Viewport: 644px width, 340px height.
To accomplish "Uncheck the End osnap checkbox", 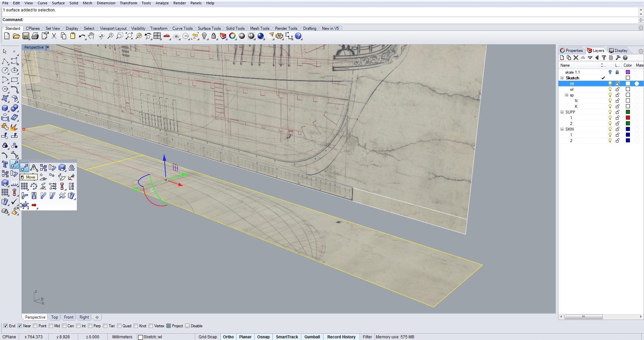I will coord(5,326).
